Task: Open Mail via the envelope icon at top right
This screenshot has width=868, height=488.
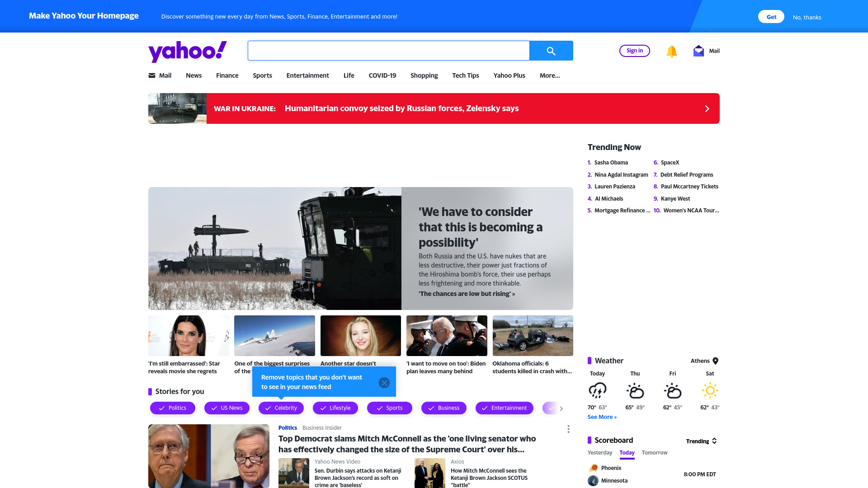Action: [698, 51]
